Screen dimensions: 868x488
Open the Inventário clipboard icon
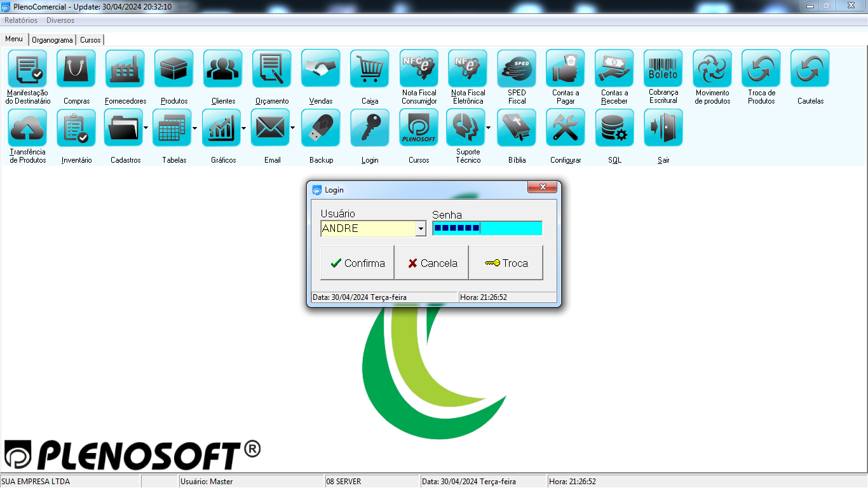[76, 128]
